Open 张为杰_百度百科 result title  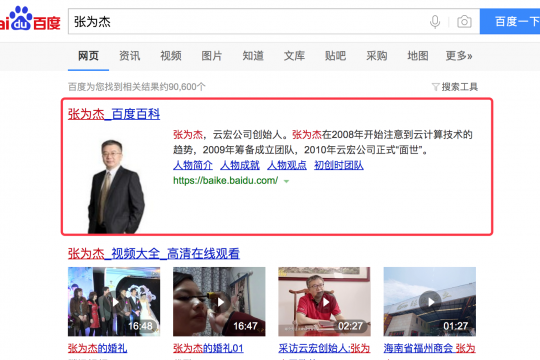(x=114, y=114)
